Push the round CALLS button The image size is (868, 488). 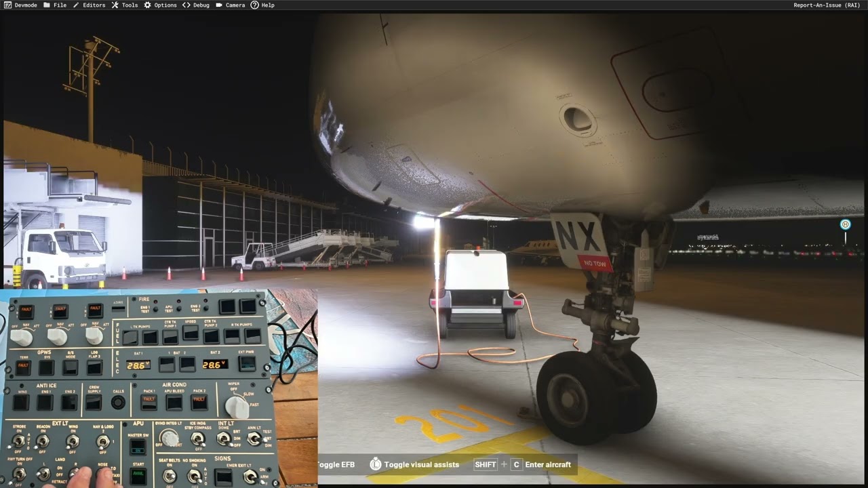point(118,403)
